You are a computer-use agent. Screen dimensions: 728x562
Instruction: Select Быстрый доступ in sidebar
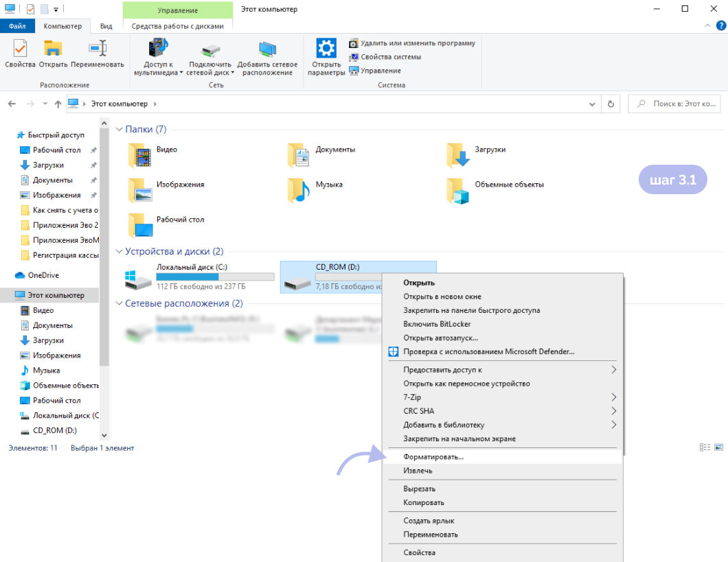pyautogui.click(x=50, y=135)
